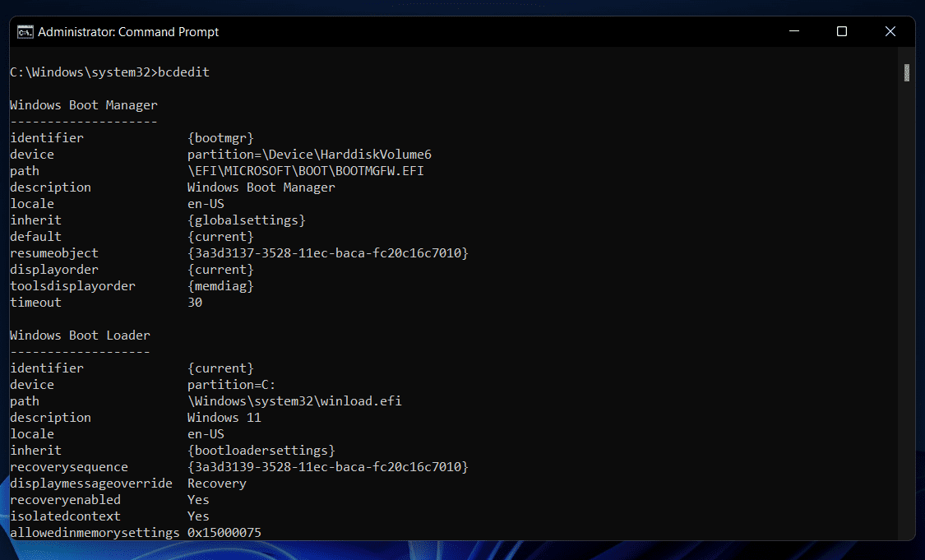Click the Windows Boot Manager section heading
Image resolution: width=925 pixels, height=560 pixels.
click(x=83, y=105)
